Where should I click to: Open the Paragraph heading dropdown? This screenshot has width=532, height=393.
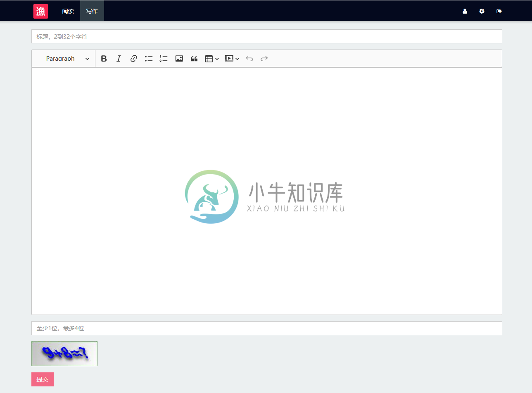tap(67, 59)
